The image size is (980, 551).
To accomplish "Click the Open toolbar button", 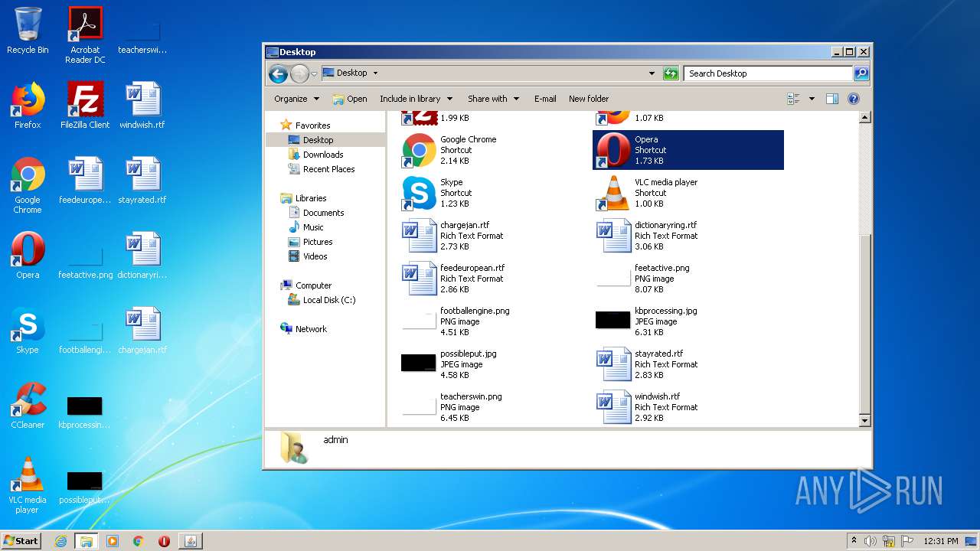I will coord(350,99).
